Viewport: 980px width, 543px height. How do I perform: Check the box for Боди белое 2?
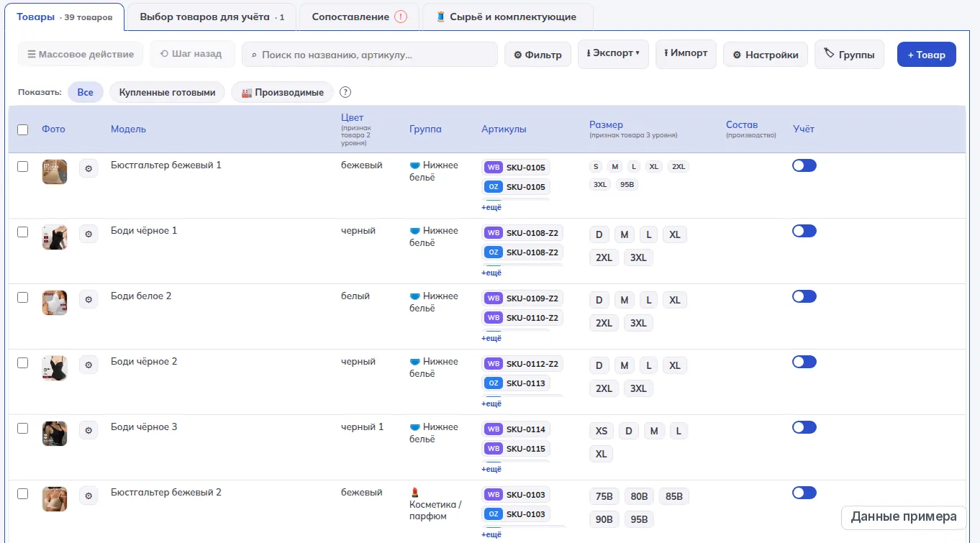(23, 297)
